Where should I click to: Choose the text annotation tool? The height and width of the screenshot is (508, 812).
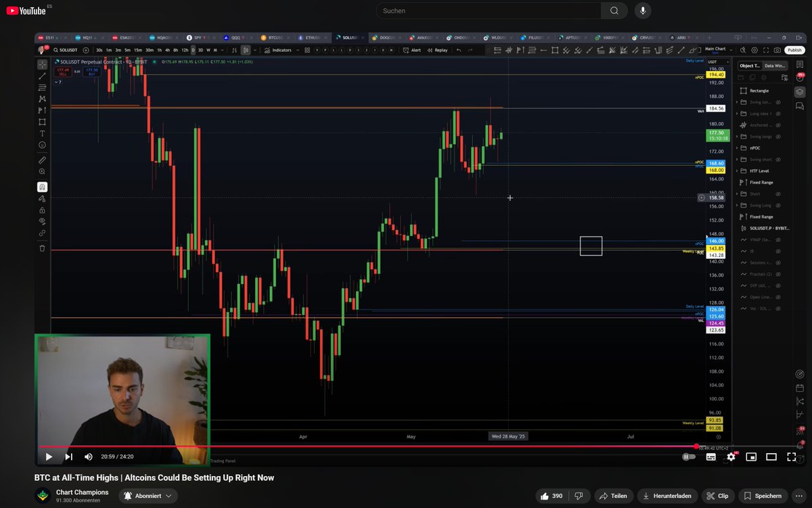42,133
